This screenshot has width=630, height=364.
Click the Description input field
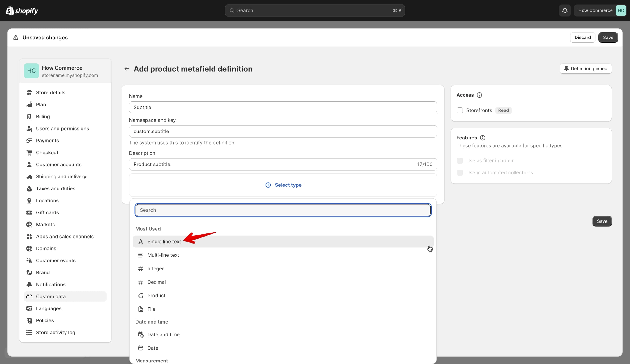(x=283, y=164)
